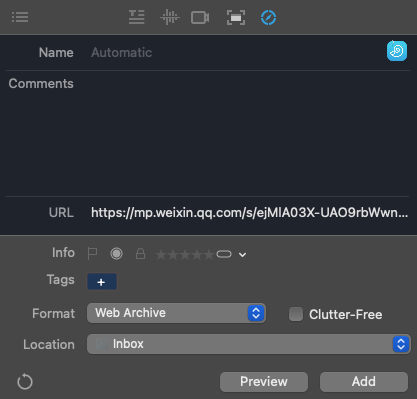
Task: Open the Inbox location dropdown
Action: click(x=249, y=344)
